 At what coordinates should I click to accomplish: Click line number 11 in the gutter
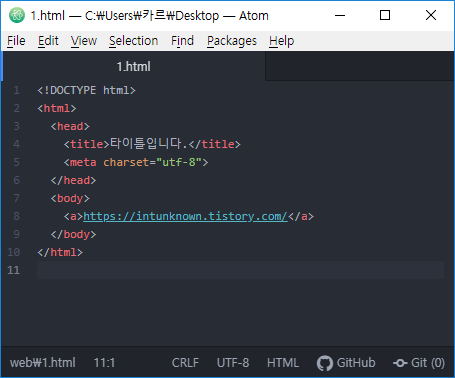click(14, 270)
